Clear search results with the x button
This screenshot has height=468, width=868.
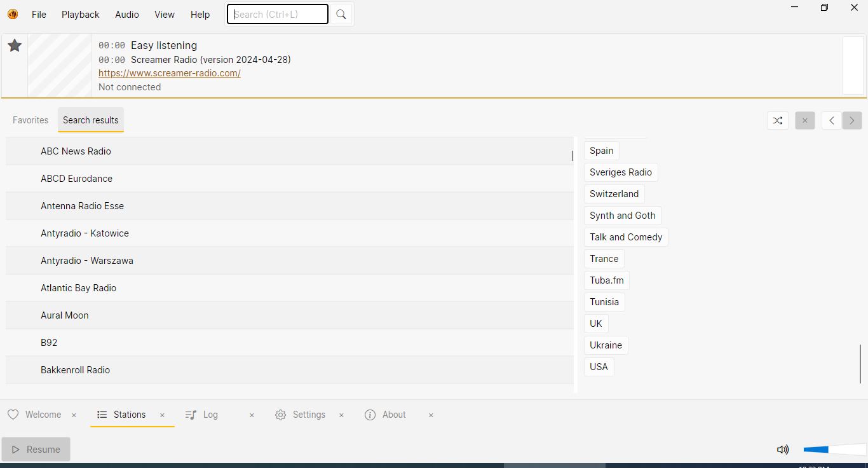805,120
